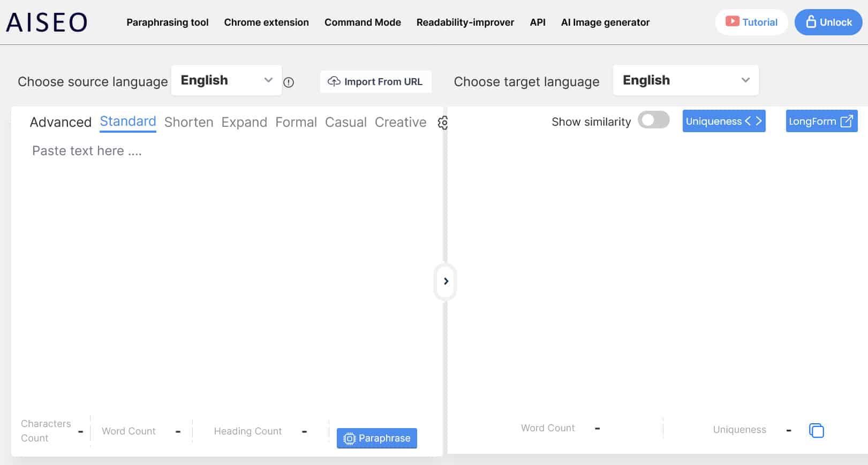Choose the Formal mode tab

(296, 122)
